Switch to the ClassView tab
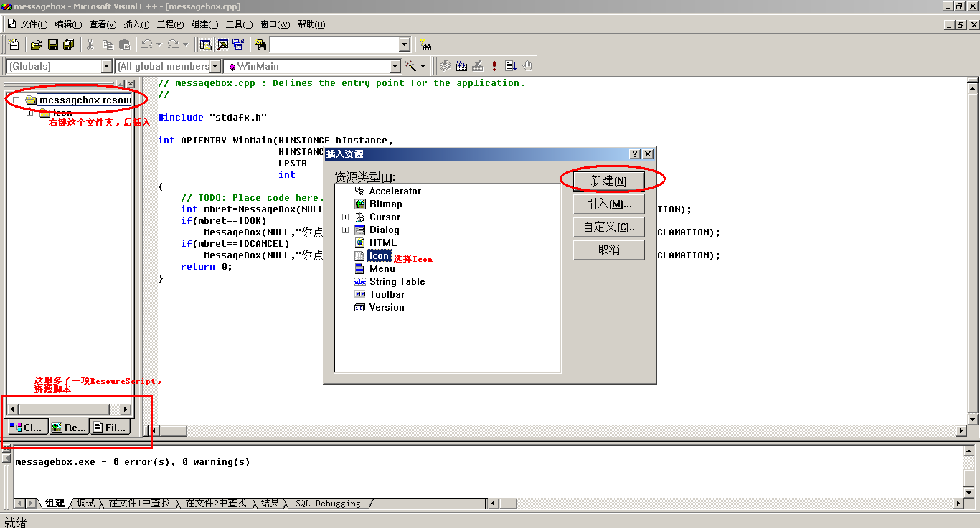This screenshot has height=528, width=980. (x=27, y=427)
